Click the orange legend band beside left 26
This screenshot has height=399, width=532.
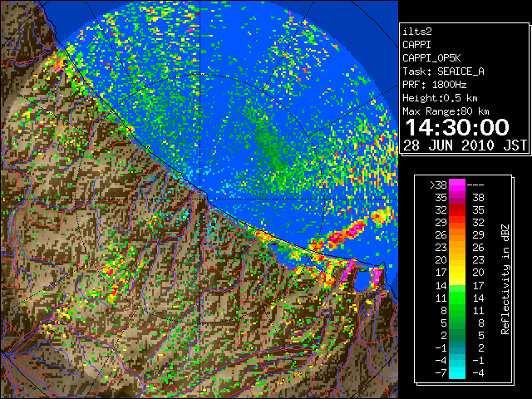coord(456,235)
